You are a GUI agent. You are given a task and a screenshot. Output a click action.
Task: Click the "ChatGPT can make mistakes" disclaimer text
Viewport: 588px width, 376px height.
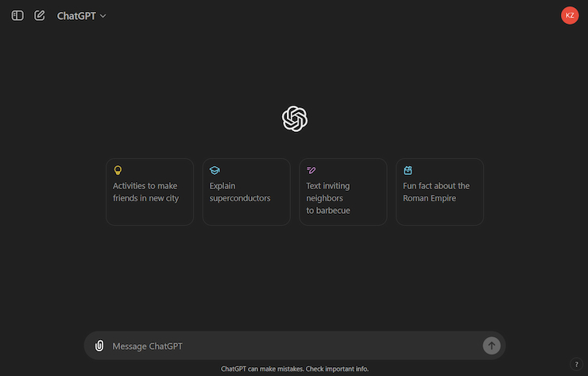(x=295, y=369)
